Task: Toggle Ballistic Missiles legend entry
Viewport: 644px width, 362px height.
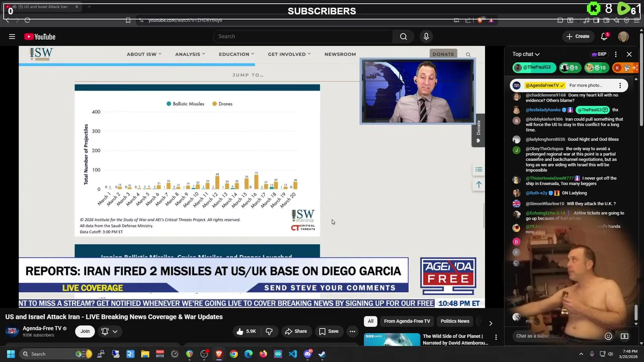Action: pos(185,104)
